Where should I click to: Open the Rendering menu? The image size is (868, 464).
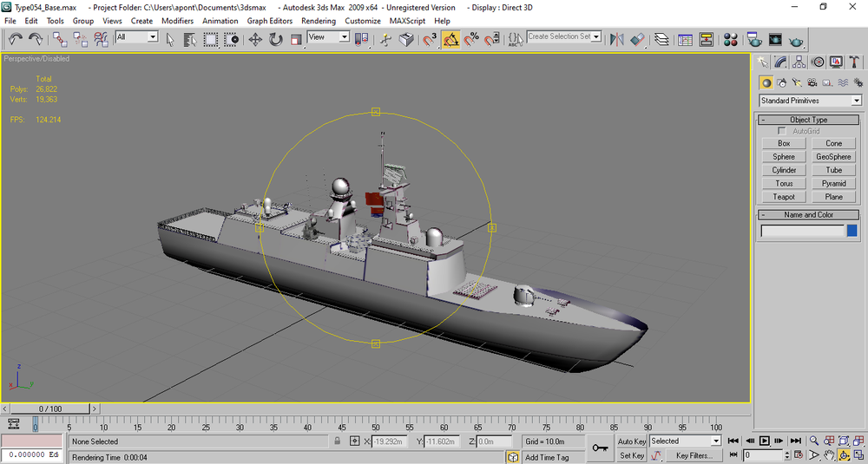(x=319, y=21)
